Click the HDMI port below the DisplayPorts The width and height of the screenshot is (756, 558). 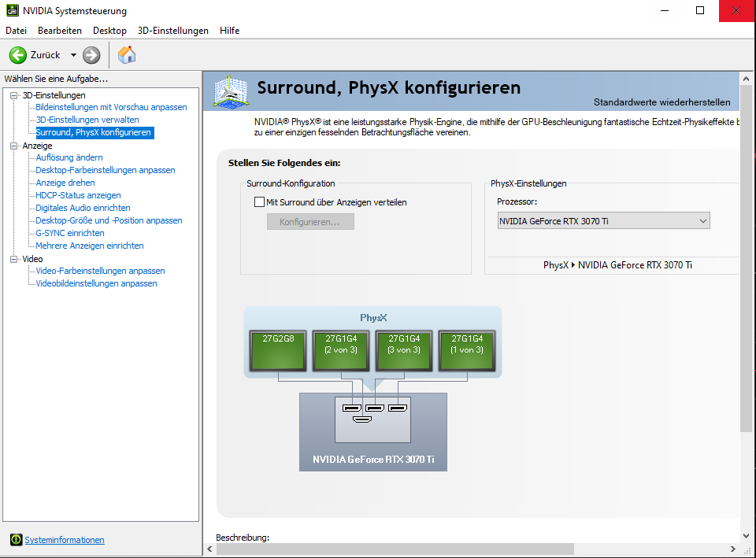pos(361,419)
